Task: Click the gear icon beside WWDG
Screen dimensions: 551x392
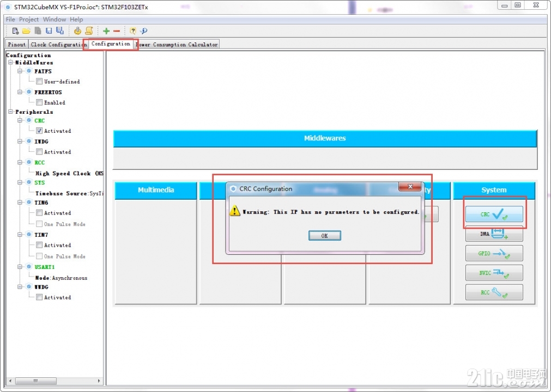Action: tap(29, 287)
